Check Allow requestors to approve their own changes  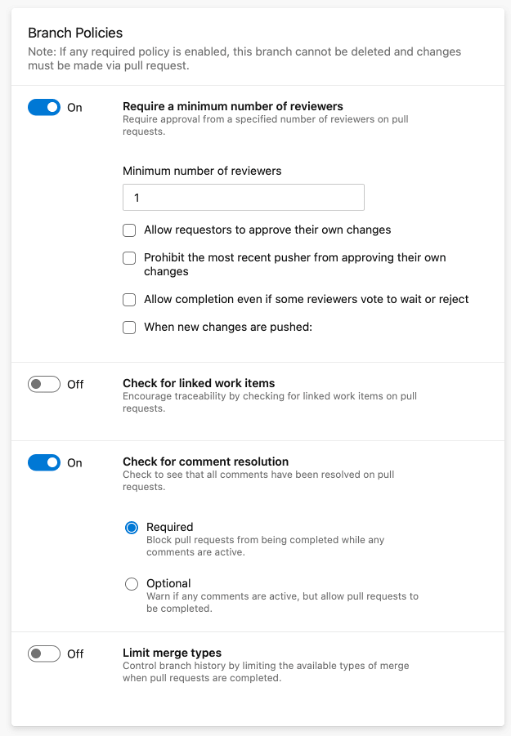[130, 230]
